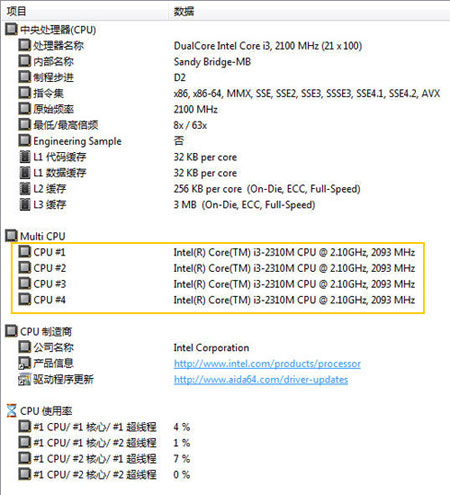Select the 公司名称 Intel Corporation row

coord(225,347)
